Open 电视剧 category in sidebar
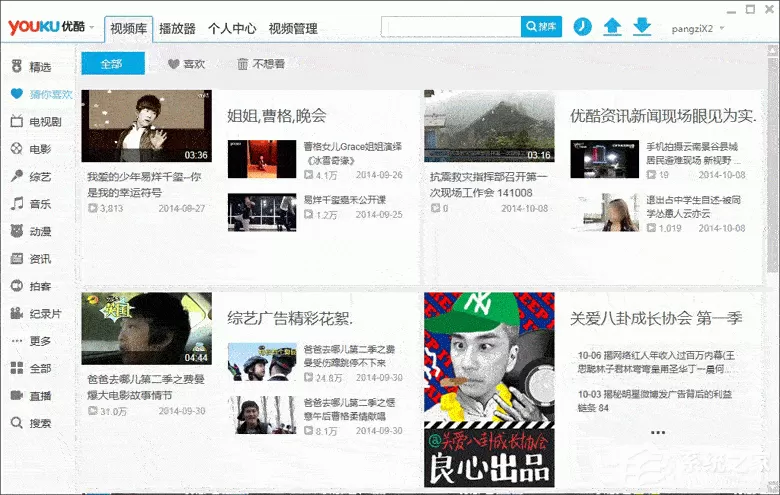Screen dimensions: 780x495 click(36, 121)
